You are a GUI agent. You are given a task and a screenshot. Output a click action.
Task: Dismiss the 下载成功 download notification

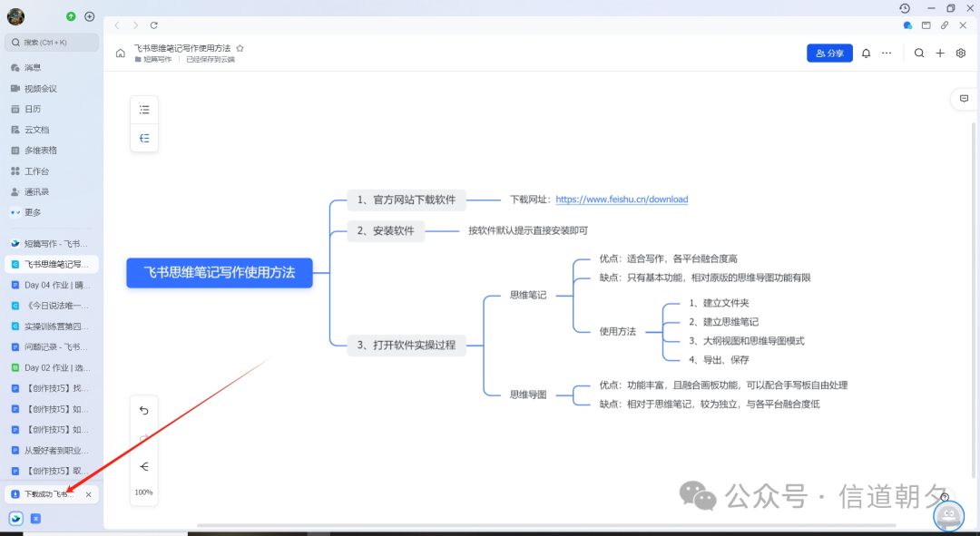tap(89, 495)
